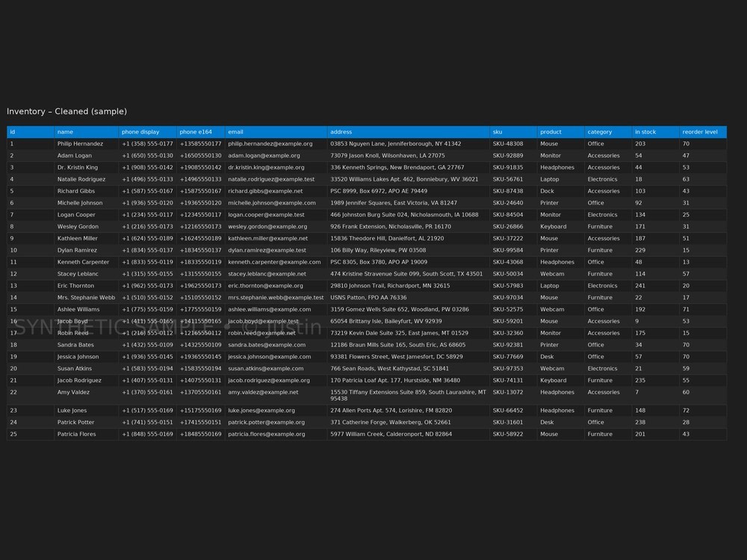
Task: Click address 371 Catherine Forge, Walkerberg
Action: point(409,423)
